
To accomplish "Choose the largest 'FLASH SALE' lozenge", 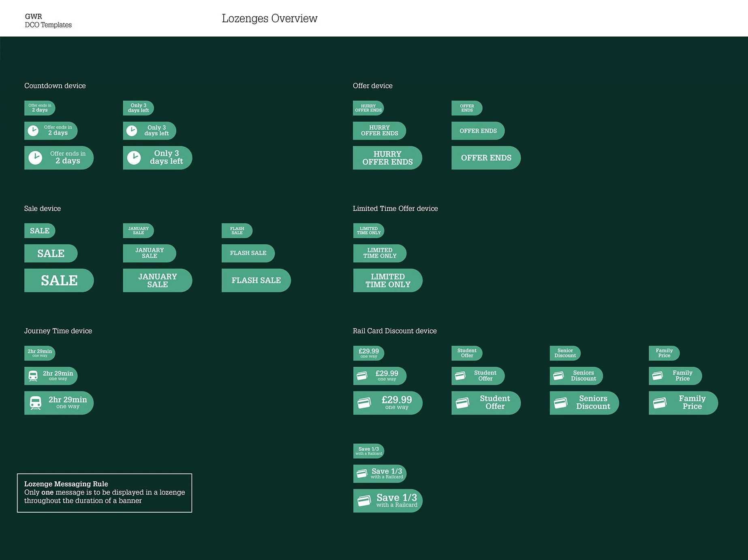I will click(256, 280).
